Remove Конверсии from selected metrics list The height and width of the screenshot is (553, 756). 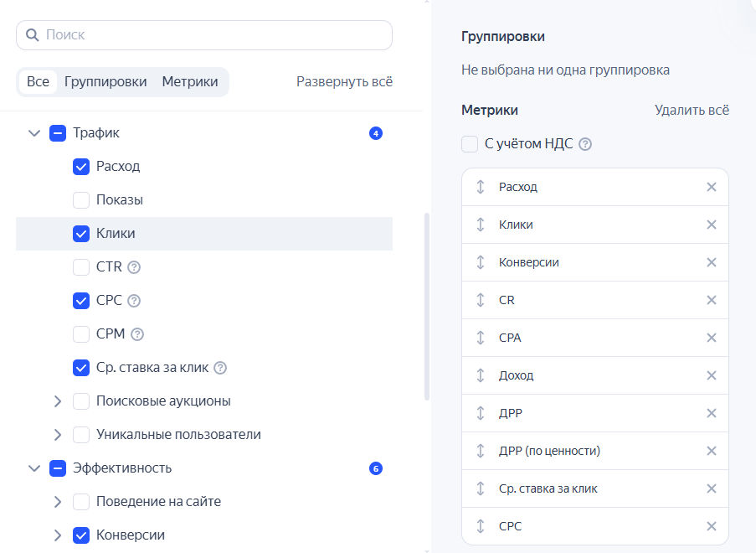click(x=711, y=262)
